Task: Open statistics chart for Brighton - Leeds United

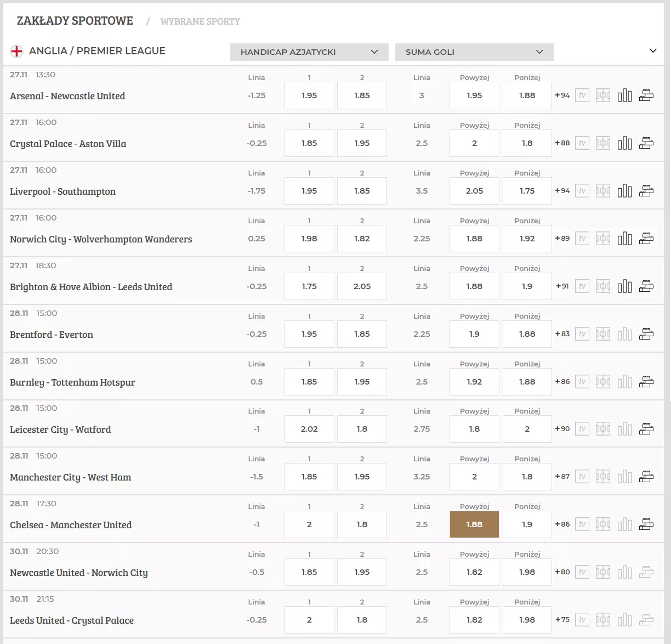Action: click(x=624, y=286)
